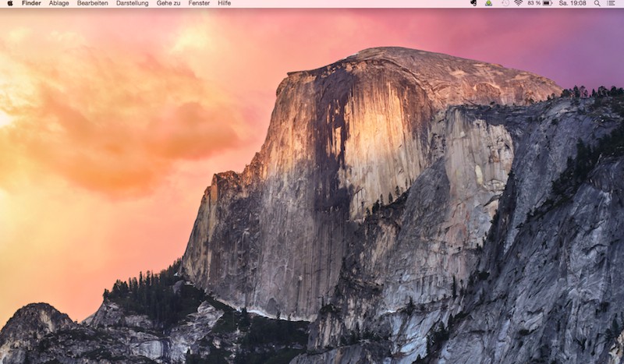Screen dimensions: 624x364
Task: Click the clock showing Sa. 19:08
Action: (x=573, y=3)
